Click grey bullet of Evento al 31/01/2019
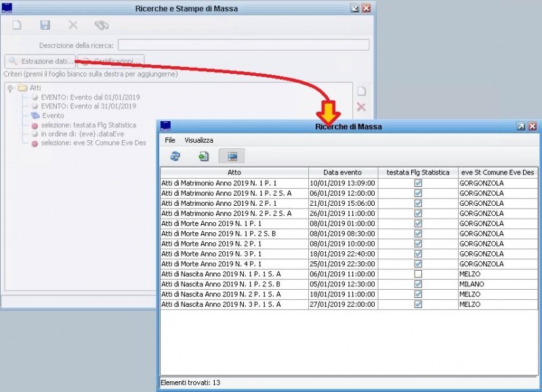Image resolution: width=542 pixels, height=392 pixels. pos(35,106)
